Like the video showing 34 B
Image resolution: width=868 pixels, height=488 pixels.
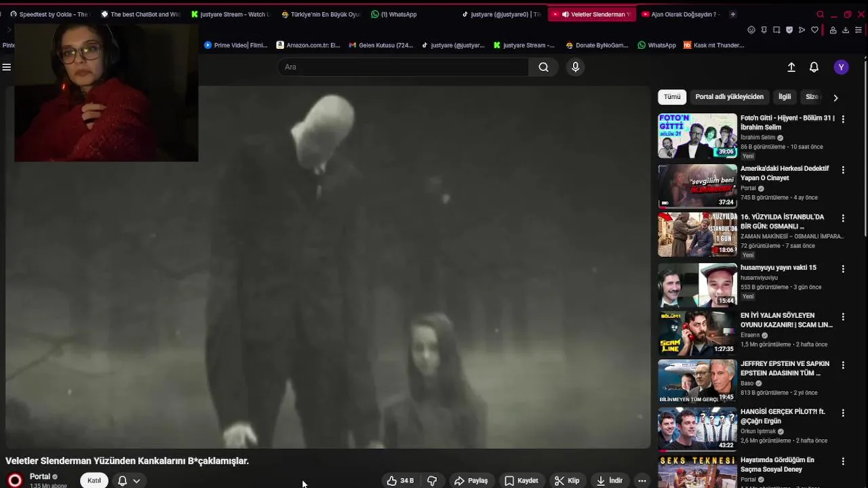tap(400, 481)
